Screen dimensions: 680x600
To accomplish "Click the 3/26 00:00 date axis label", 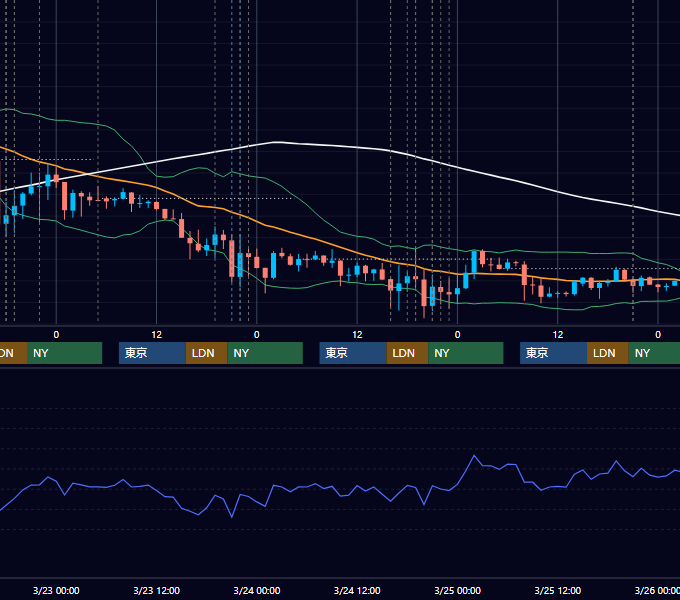I will point(657,590).
